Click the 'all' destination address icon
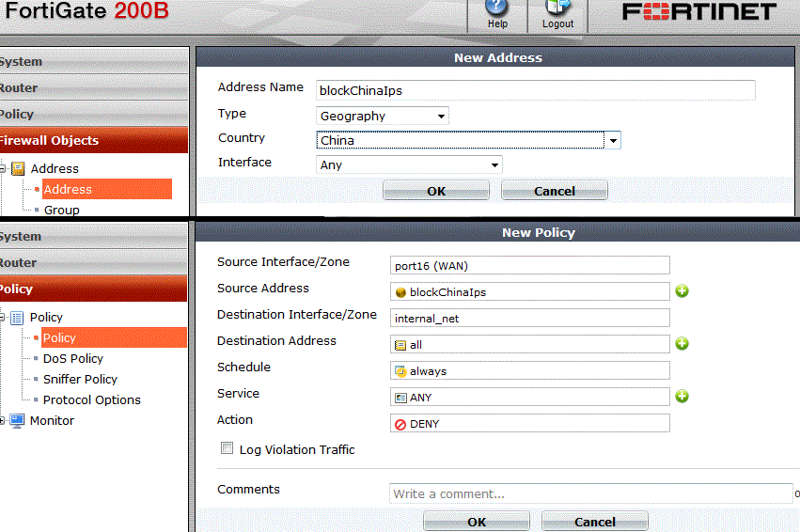Viewport: 800px width, 532px height. 400,345
